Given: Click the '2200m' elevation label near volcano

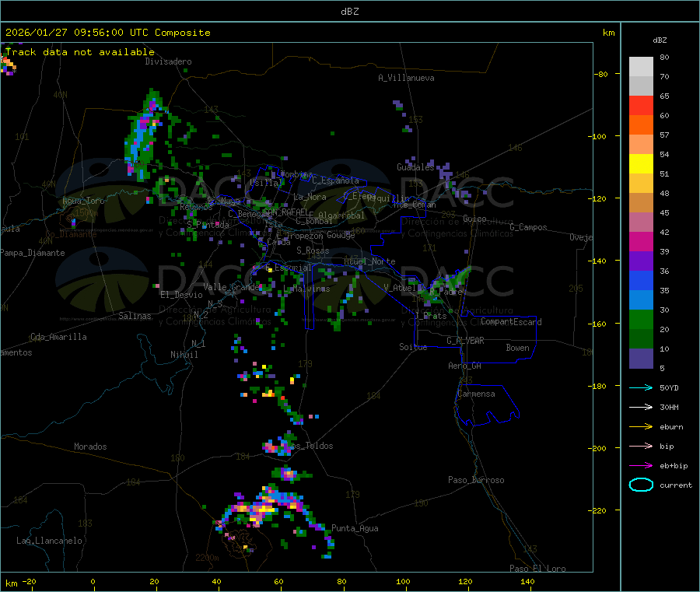Looking at the screenshot, I should pyautogui.click(x=207, y=558).
